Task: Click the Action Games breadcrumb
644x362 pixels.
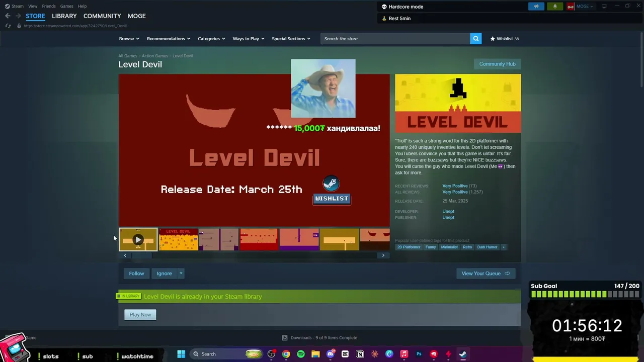Action: (x=155, y=56)
